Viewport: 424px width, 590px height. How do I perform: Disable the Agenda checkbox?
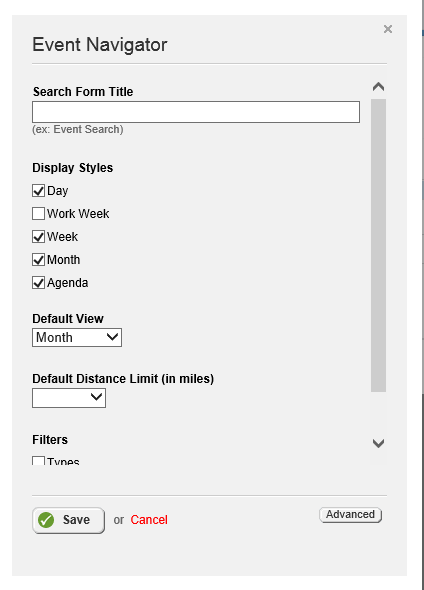38,283
